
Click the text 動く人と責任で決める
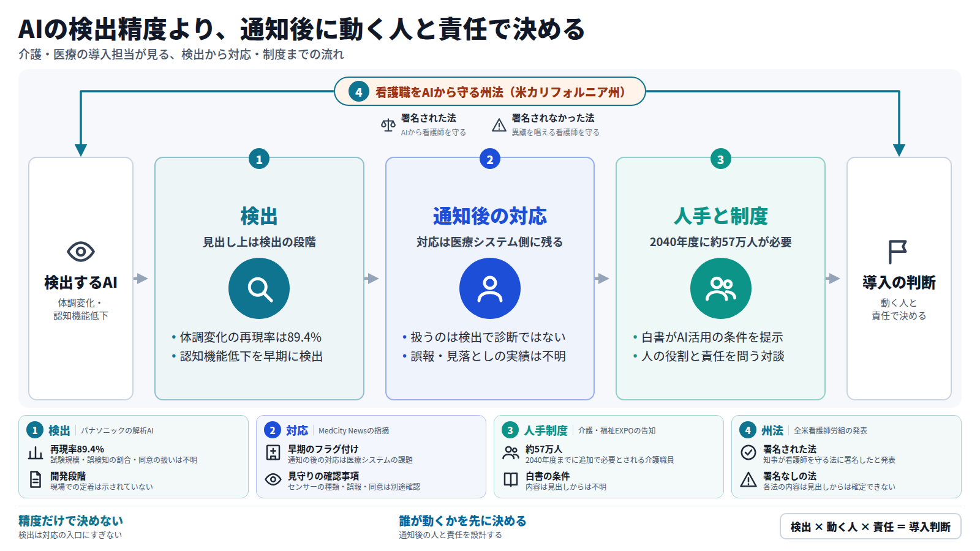pos(899,309)
